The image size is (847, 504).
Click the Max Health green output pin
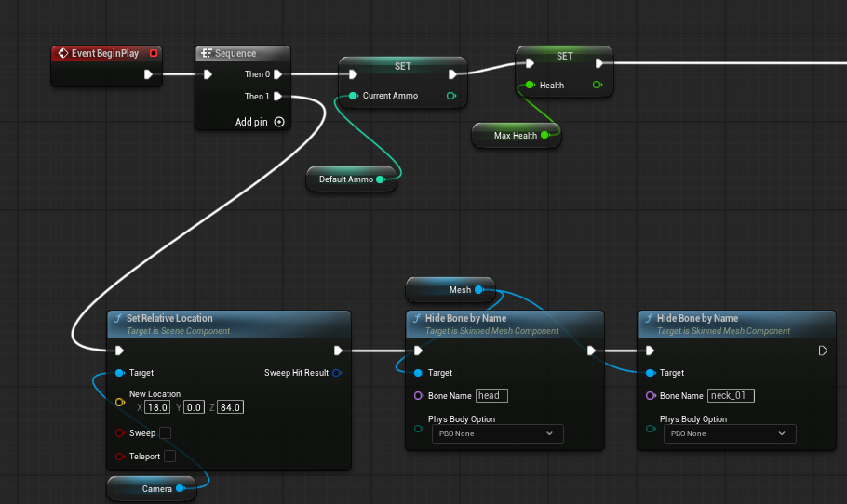click(x=544, y=135)
